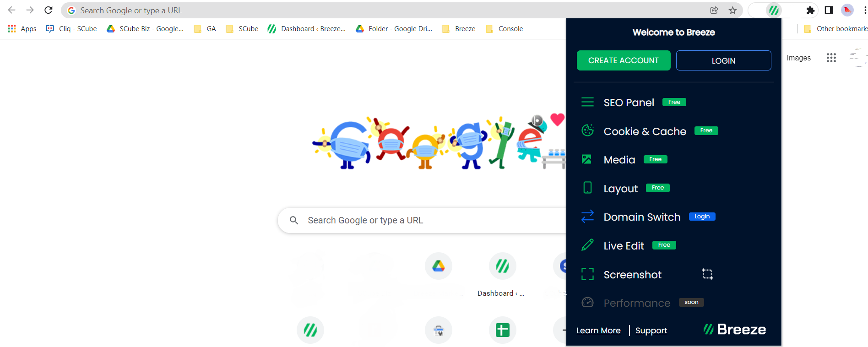868x347 pixels.
Task: Click the browser back arrow
Action: coord(12,10)
